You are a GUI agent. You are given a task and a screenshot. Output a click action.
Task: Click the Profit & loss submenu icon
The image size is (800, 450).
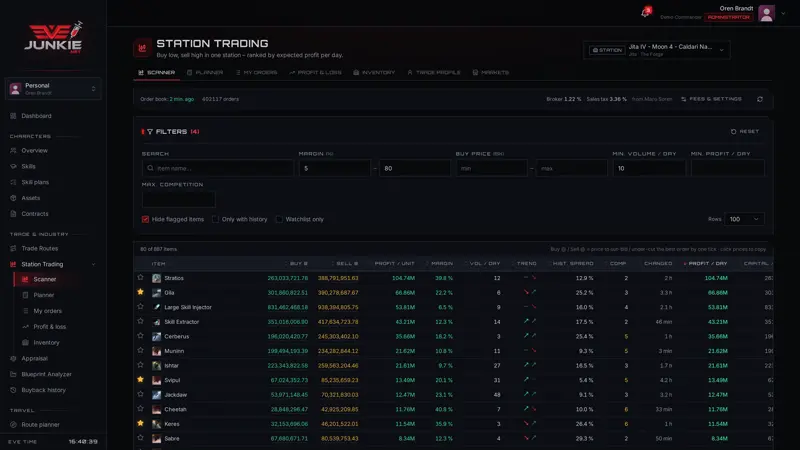[x=25, y=327]
